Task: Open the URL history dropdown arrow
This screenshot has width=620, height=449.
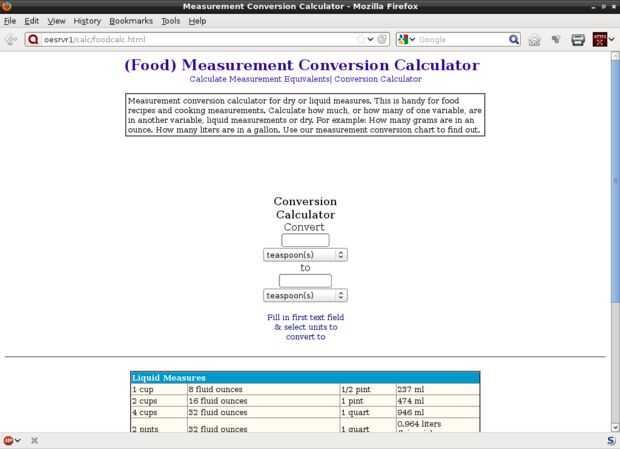Action: coord(370,40)
